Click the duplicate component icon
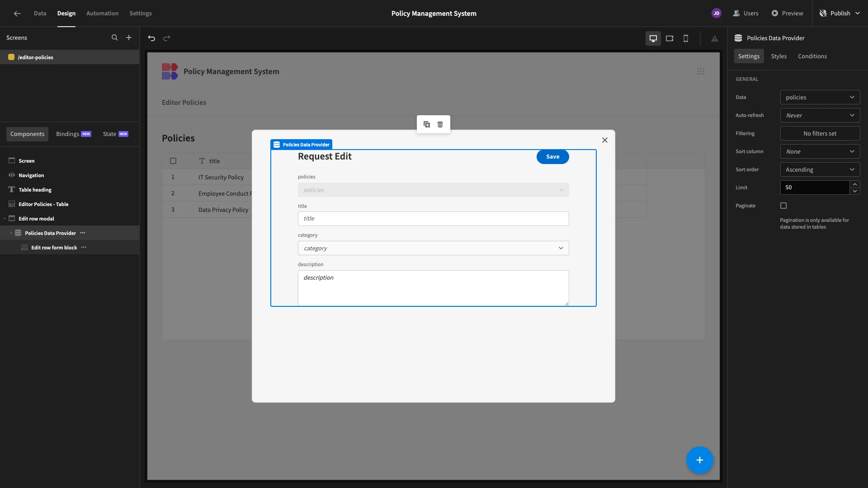This screenshot has width=868, height=488. pyautogui.click(x=427, y=124)
